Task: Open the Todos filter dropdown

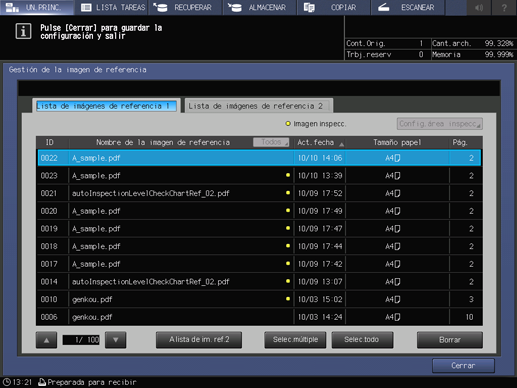Action: (x=271, y=142)
